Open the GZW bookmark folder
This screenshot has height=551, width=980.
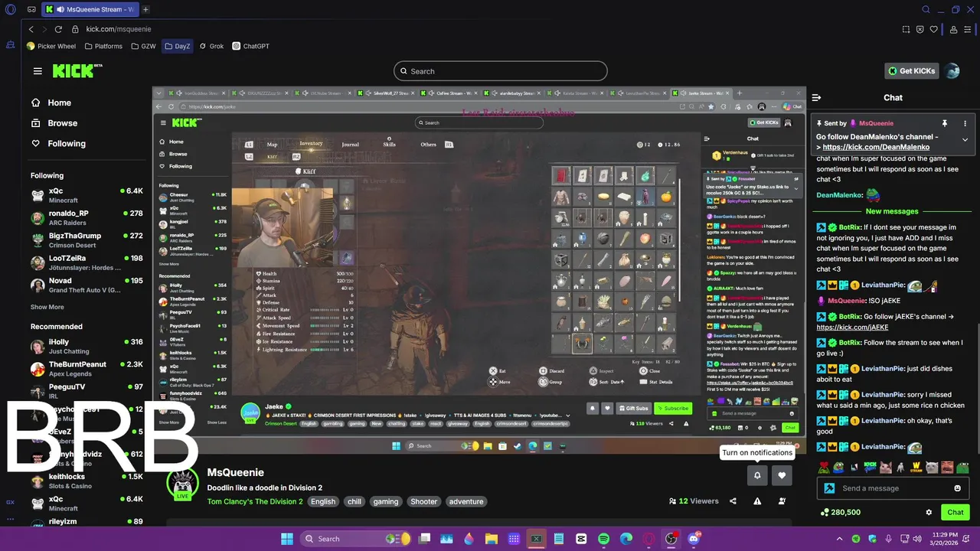pos(144,46)
